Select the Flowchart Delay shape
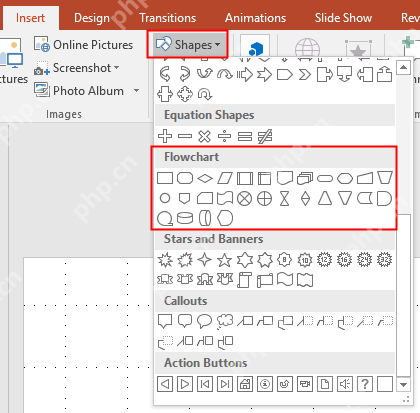Image resolution: width=420 pixels, height=413 pixels. point(384,199)
